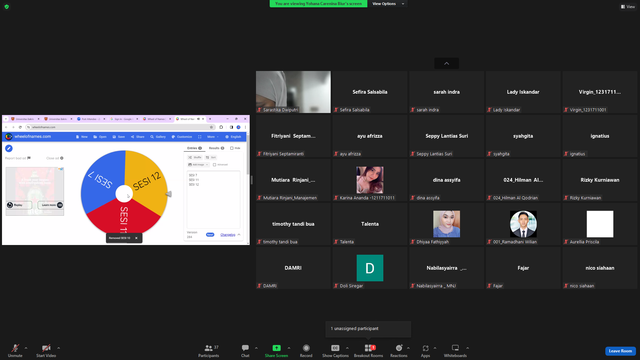Open the Chat panel

click(245, 350)
